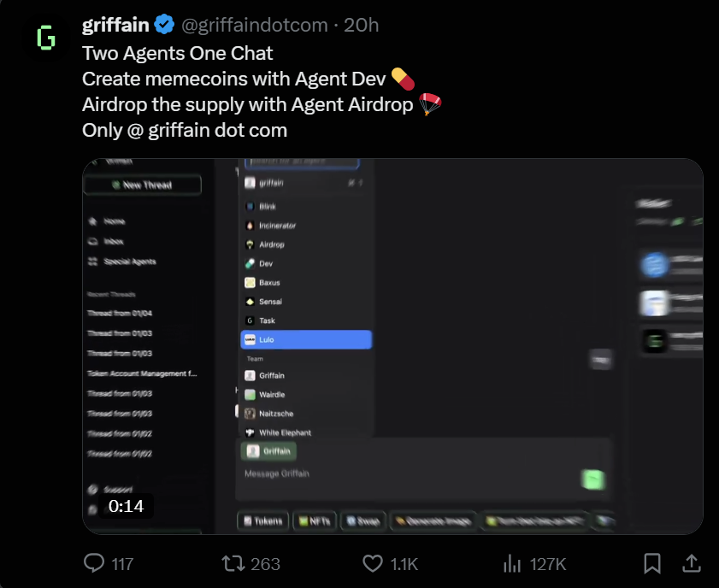
Task: Click the 20h timestamp link
Action: [361, 26]
